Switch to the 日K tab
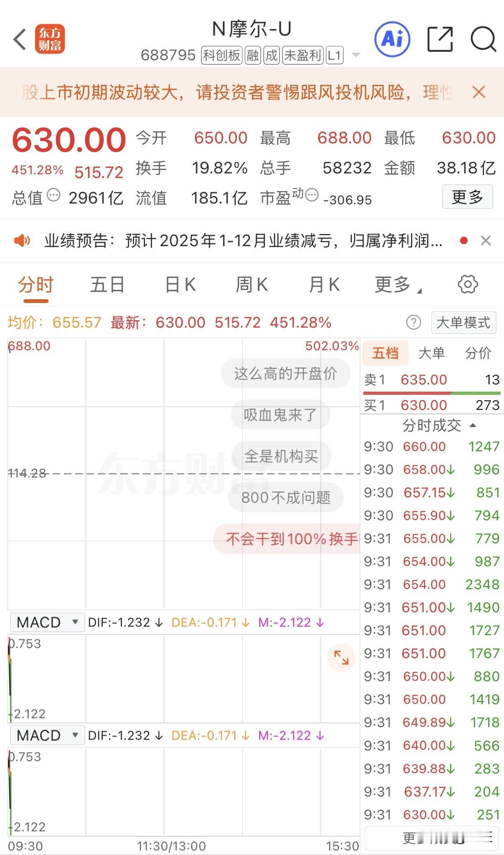 coord(180,285)
